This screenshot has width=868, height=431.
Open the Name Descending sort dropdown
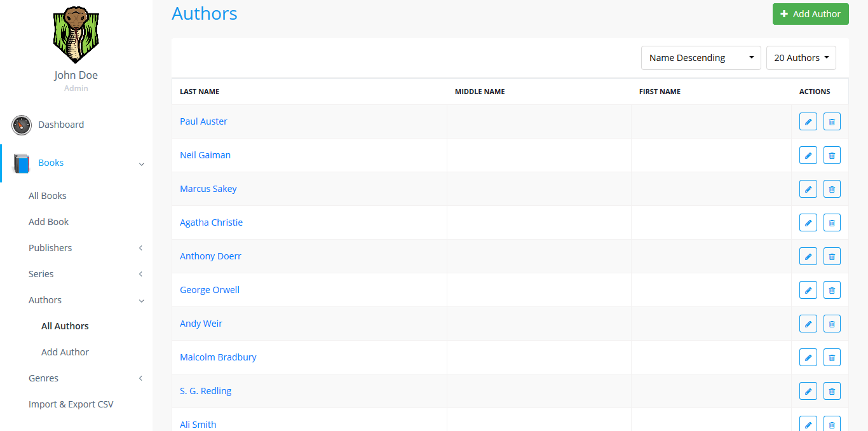700,58
